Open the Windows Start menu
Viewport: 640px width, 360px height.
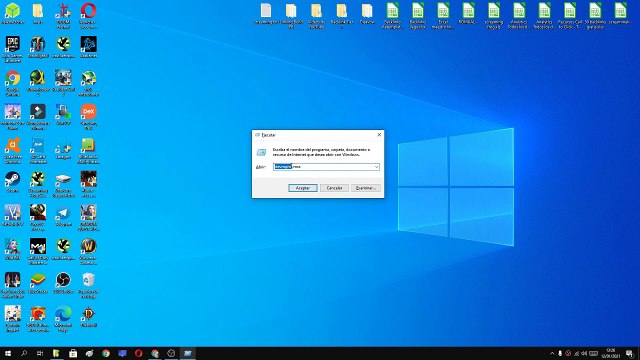[x=8, y=353]
